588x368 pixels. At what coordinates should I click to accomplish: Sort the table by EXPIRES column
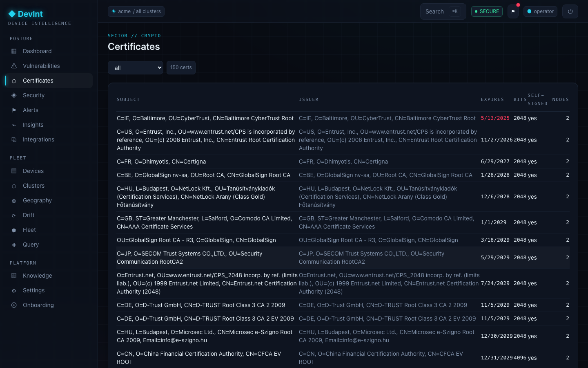[x=492, y=99]
